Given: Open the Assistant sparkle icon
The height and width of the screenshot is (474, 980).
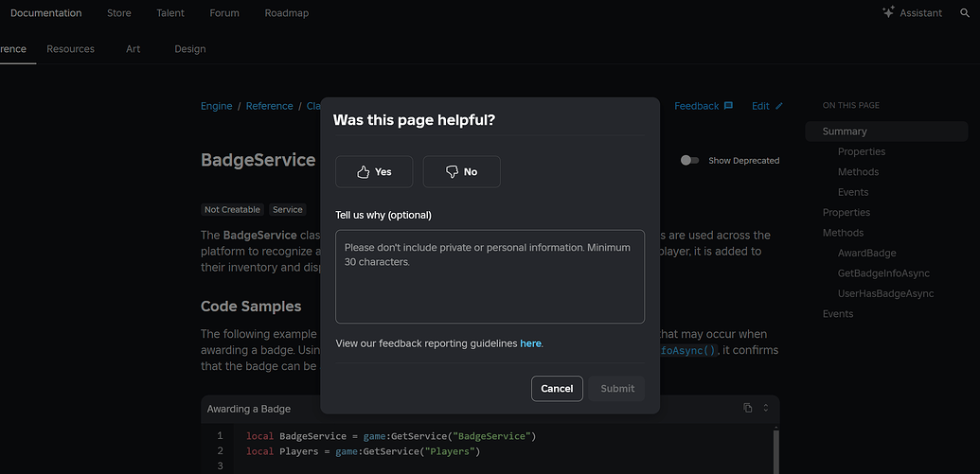Looking at the screenshot, I should (888, 12).
